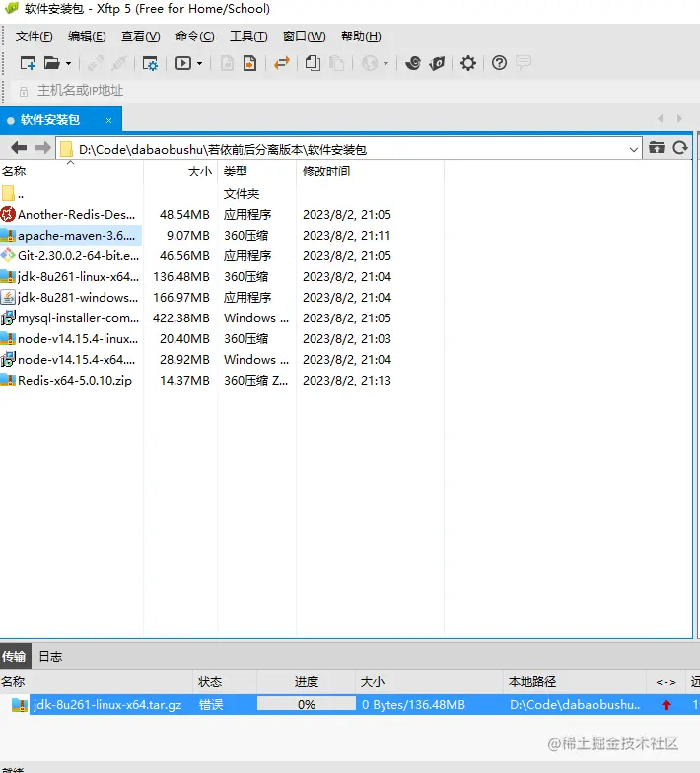
Task: Click the 0% transfer progress bar
Action: (306, 704)
